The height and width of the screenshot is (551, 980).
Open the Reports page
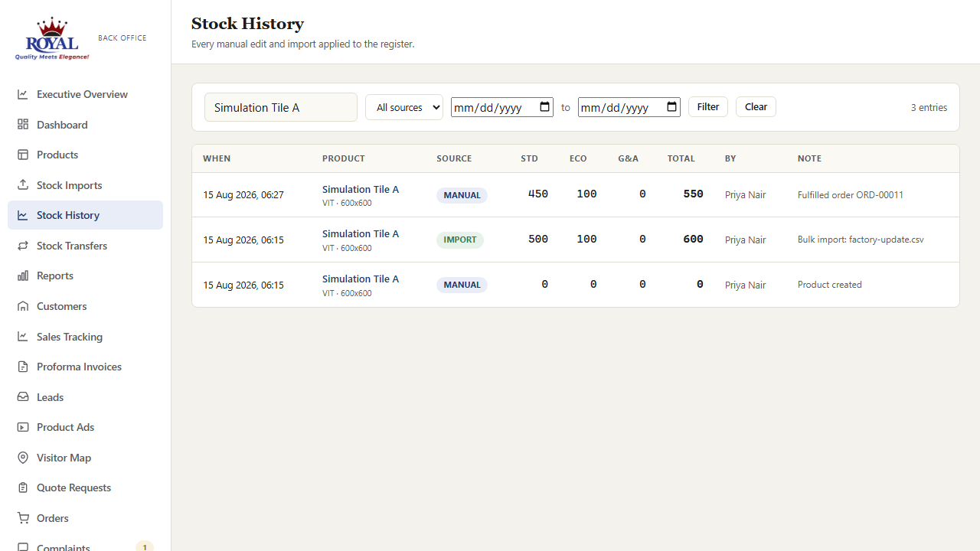(x=85, y=275)
